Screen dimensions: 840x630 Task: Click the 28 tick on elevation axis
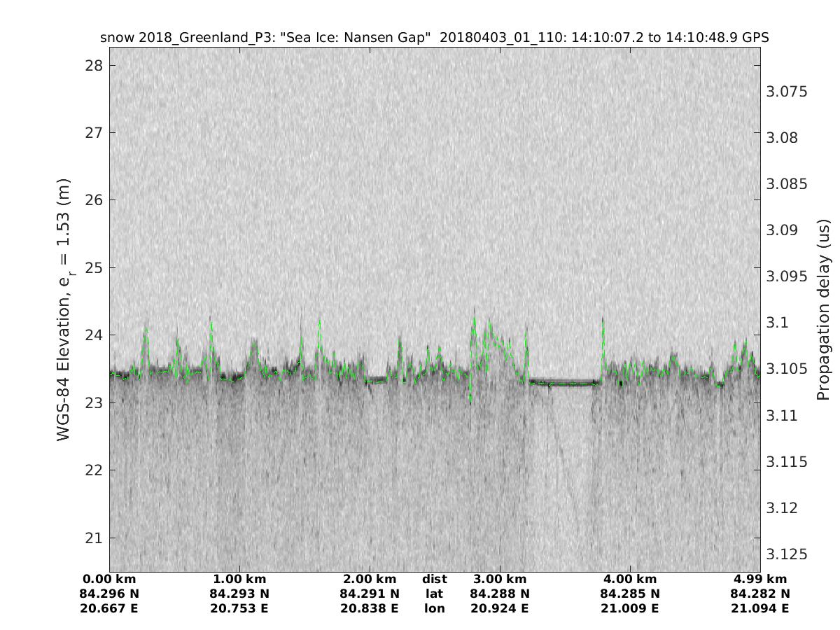(93, 65)
